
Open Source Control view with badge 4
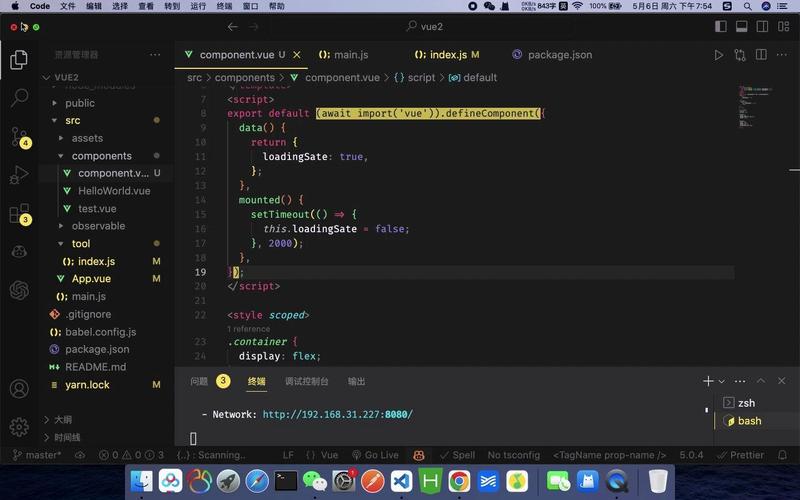[20, 137]
